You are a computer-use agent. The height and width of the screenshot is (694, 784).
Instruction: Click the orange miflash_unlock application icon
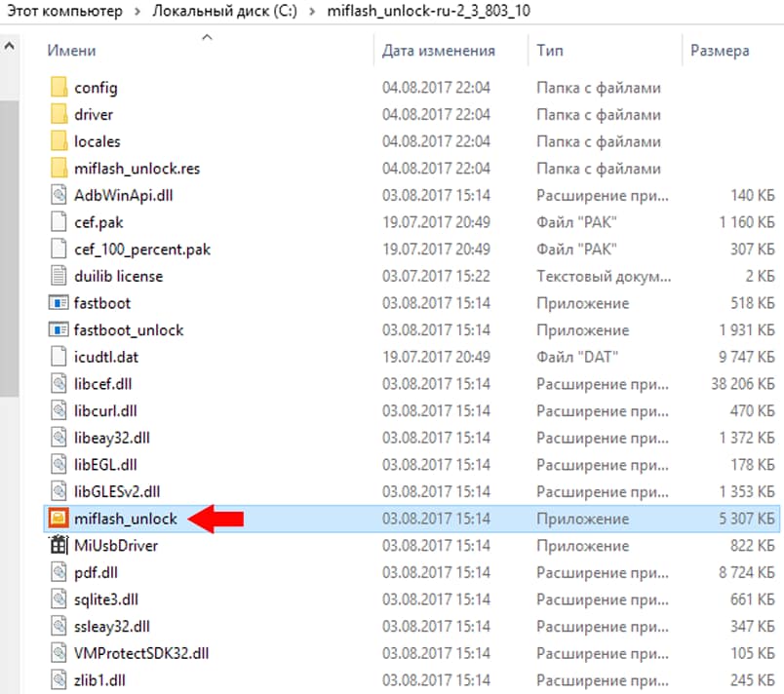pyautogui.click(x=58, y=519)
